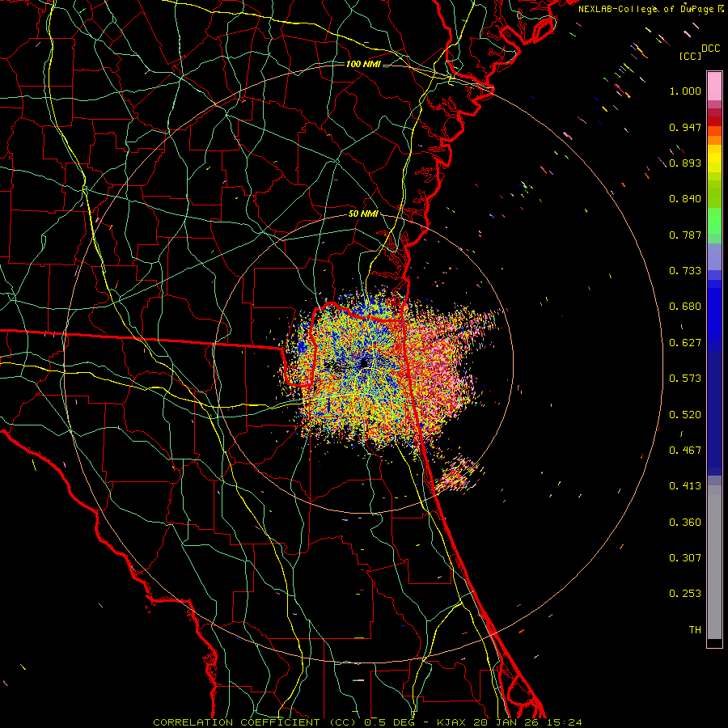Click the NEXLAB-College of DuPage watermark text

pos(645,9)
